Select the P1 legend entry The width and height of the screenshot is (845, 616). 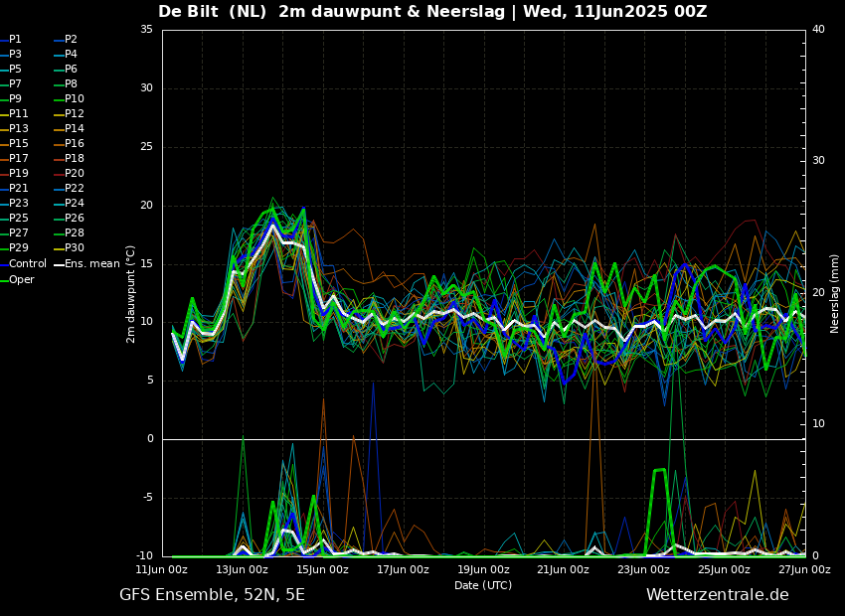(x=15, y=40)
